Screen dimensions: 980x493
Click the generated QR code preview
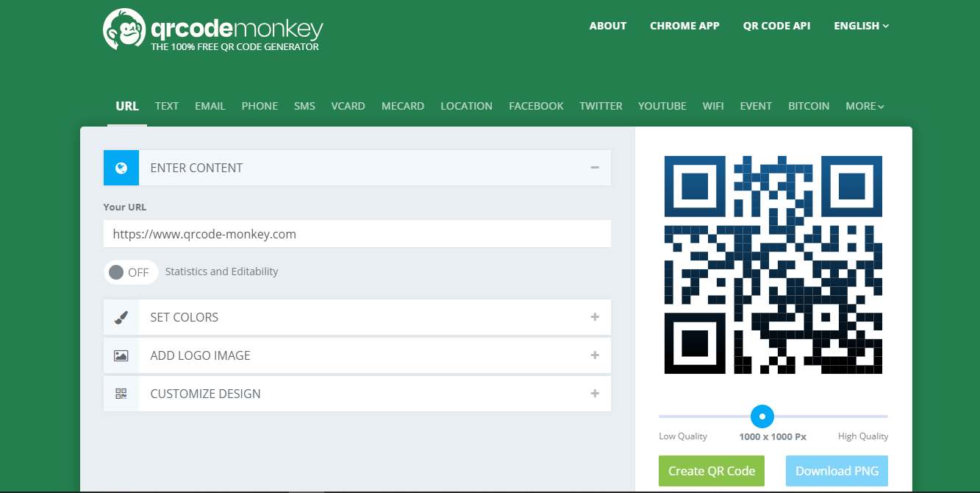(773, 265)
